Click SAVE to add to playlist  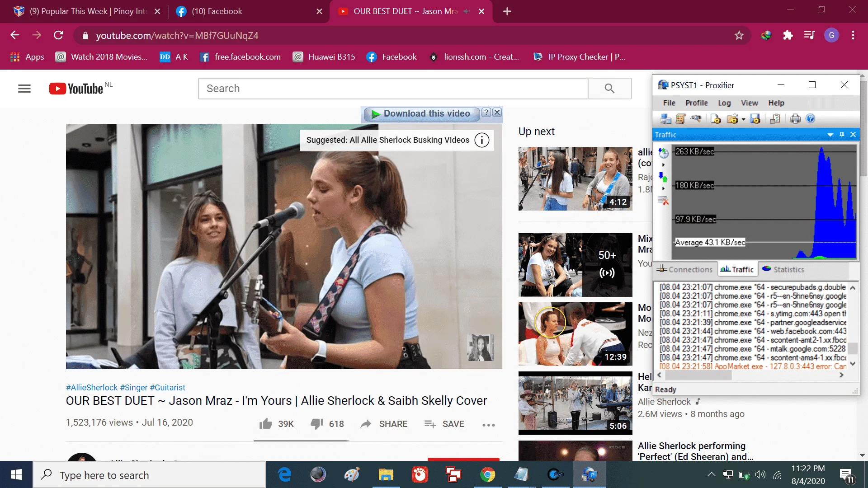(444, 424)
